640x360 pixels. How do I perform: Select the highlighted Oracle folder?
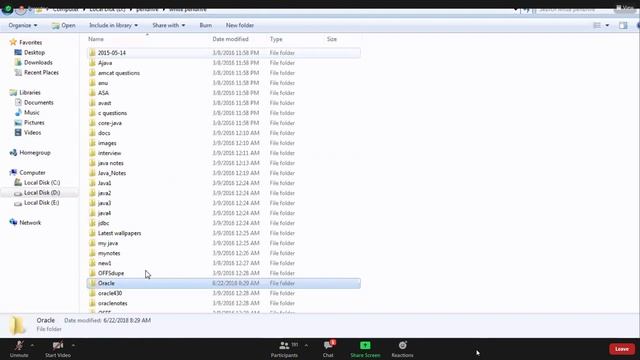[x=224, y=283]
